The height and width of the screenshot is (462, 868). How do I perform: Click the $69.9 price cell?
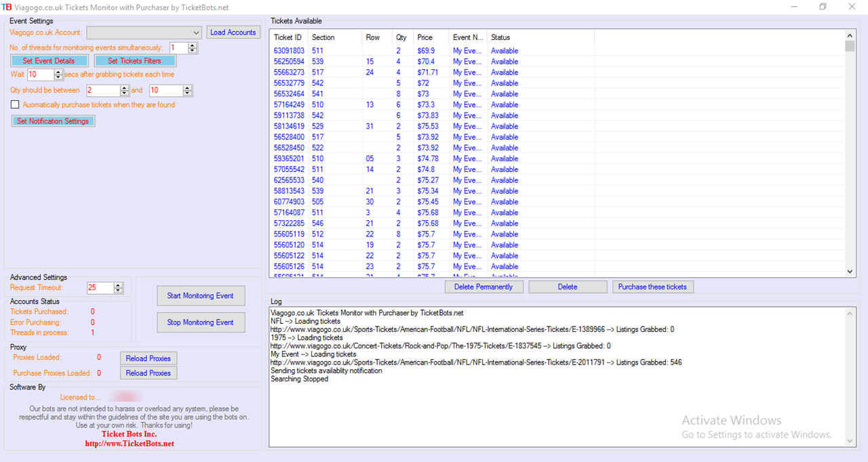pos(426,51)
